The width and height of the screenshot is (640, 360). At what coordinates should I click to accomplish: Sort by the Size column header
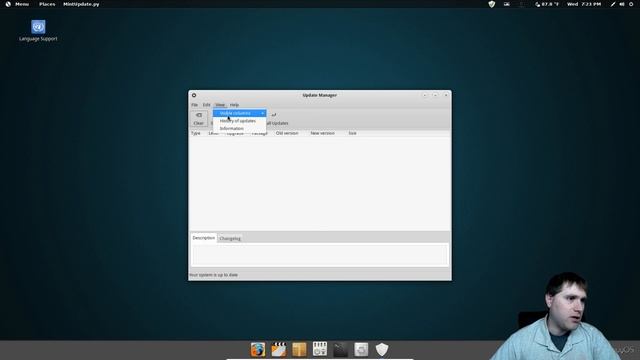[x=352, y=133]
